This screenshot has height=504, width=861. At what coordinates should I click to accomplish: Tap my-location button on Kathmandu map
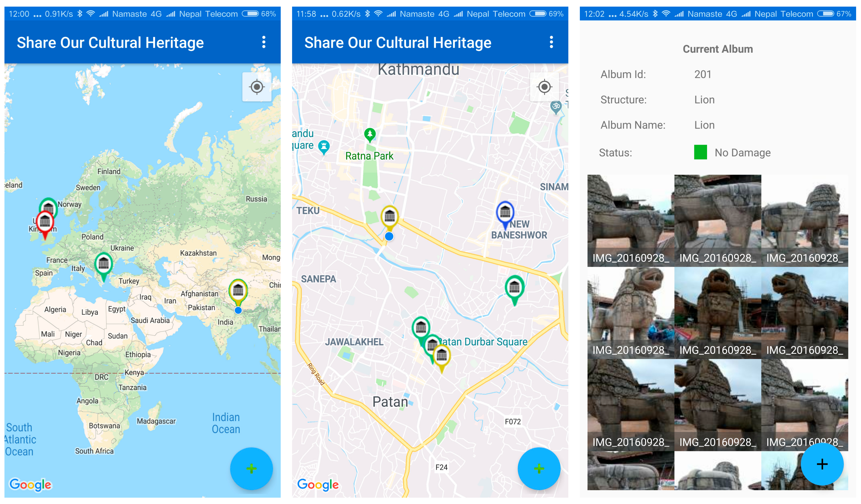(544, 87)
